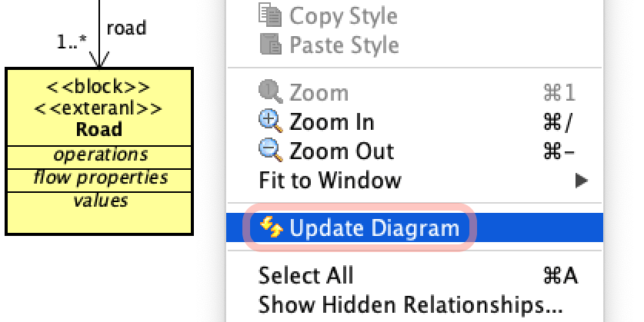Select the Zoom In menu text
The height and width of the screenshot is (322, 644).
(x=332, y=122)
